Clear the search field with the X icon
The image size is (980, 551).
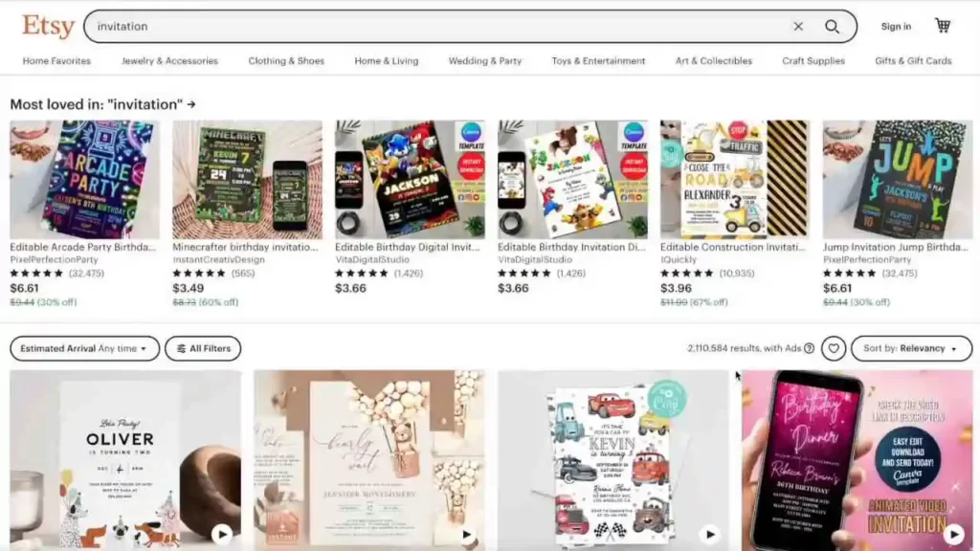click(x=798, y=26)
